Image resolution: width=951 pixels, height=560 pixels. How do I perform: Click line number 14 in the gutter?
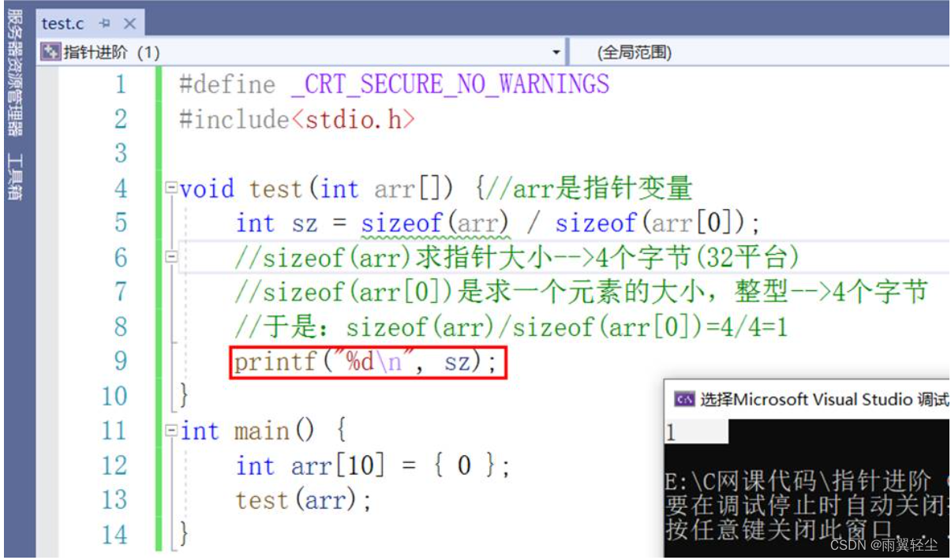115,535
